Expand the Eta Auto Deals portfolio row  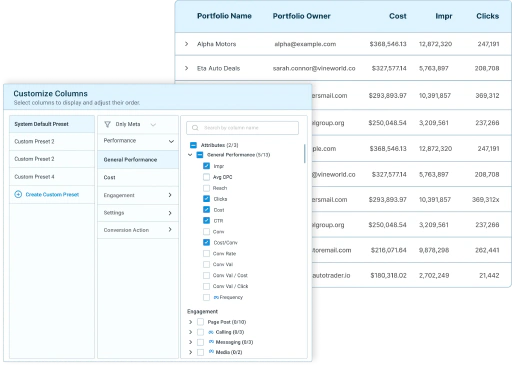[x=187, y=68]
